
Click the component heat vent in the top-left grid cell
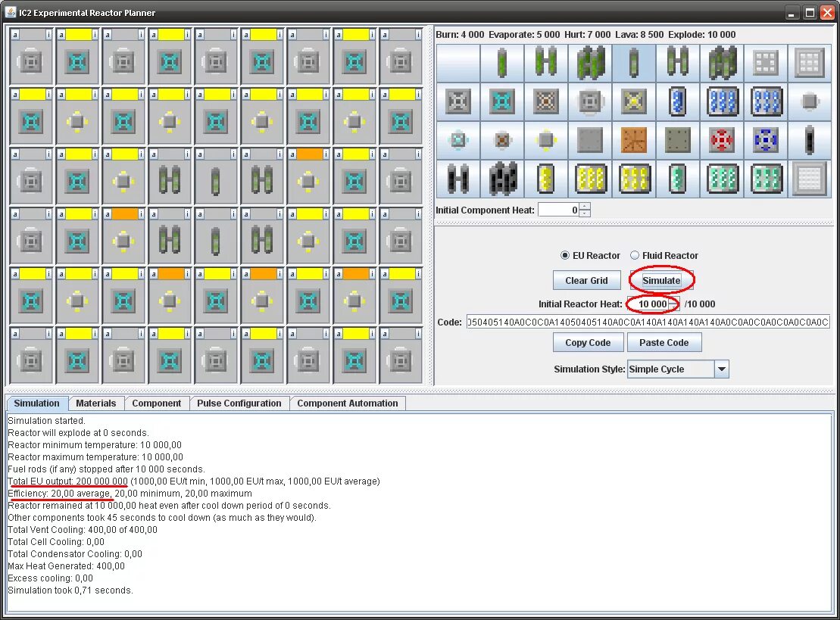point(31,62)
